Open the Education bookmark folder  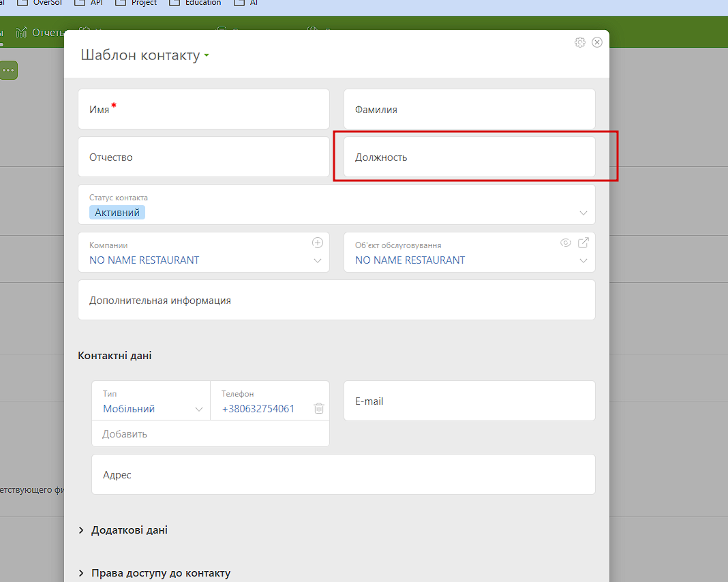[x=195, y=3]
